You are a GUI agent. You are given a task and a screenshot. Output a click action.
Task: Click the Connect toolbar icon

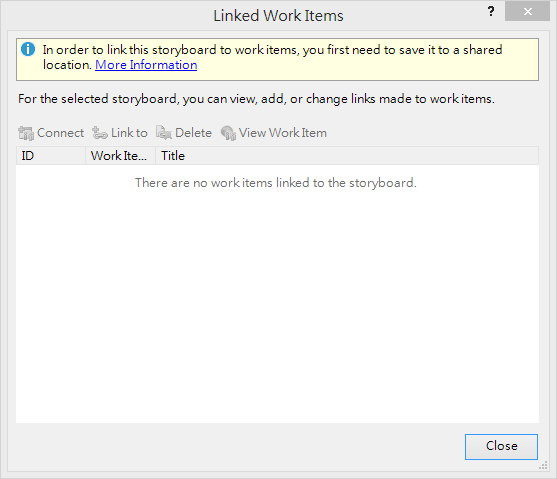[x=26, y=133]
